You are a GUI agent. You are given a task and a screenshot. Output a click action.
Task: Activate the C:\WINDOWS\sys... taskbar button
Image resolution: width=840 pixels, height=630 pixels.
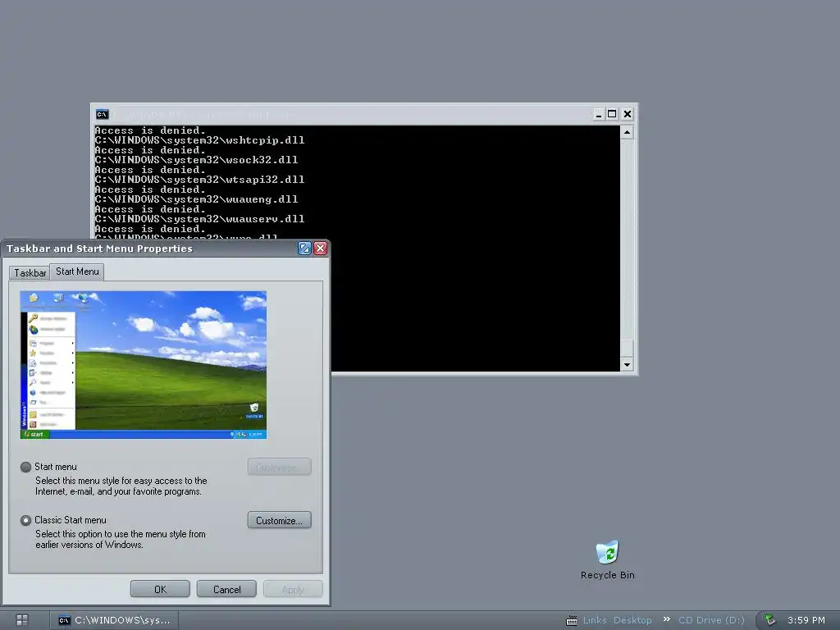pos(114,620)
